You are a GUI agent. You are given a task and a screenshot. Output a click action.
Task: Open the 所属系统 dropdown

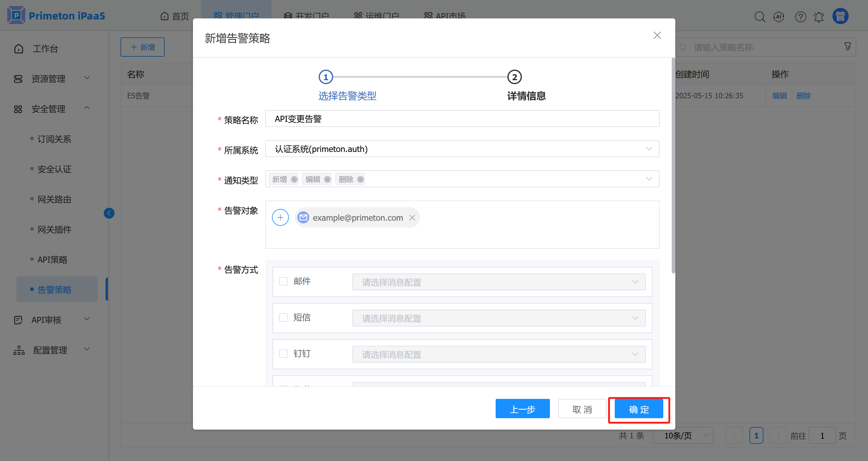462,149
